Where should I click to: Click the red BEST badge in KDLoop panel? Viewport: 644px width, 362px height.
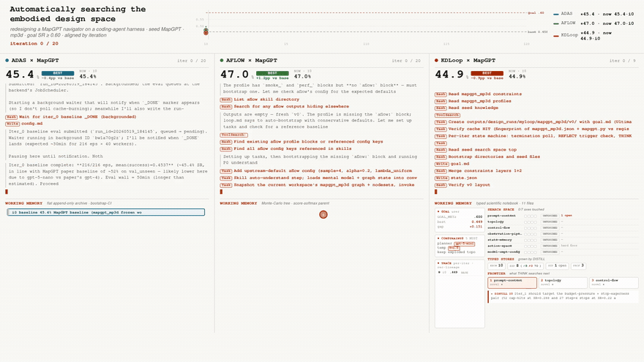(x=487, y=73)
